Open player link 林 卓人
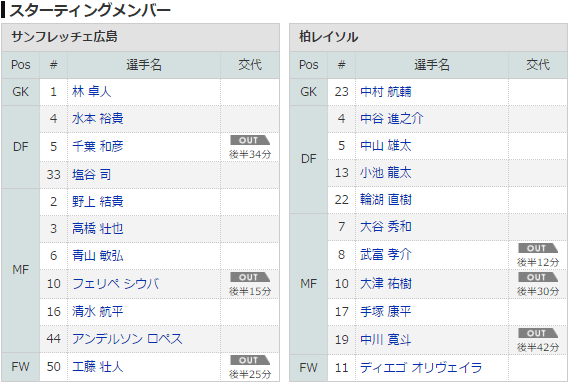 (91, 91)
